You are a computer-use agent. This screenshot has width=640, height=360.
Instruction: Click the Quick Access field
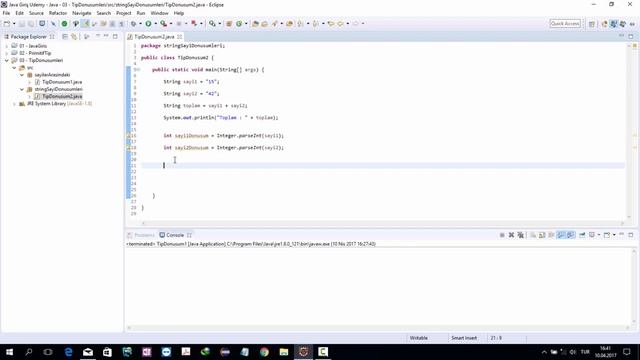click(x=565, y=24)
